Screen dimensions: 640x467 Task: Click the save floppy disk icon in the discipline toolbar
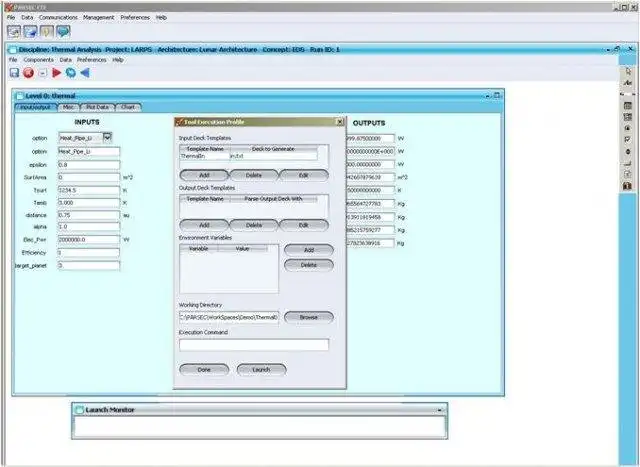pyautogui.click(x=14, y=73)
